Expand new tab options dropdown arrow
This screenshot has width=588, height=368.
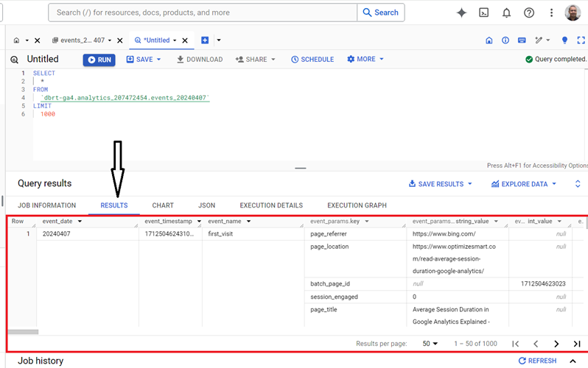click(x=219, y=40)
